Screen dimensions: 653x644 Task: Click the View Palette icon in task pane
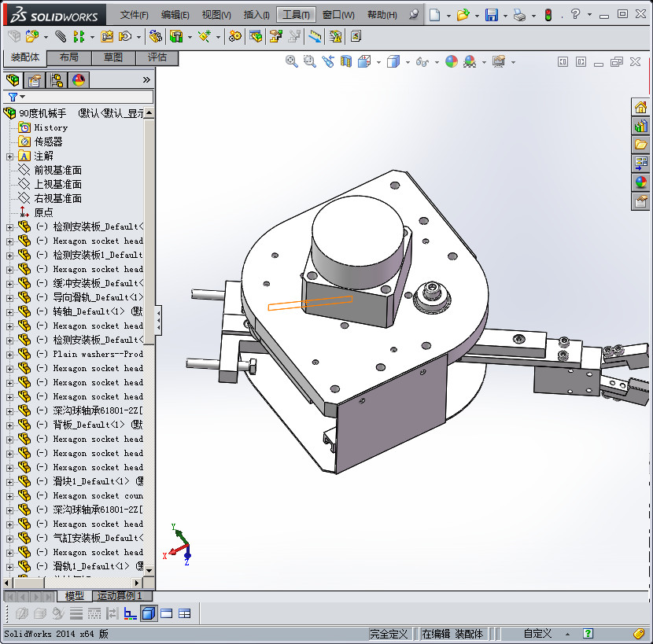point(640,163)
